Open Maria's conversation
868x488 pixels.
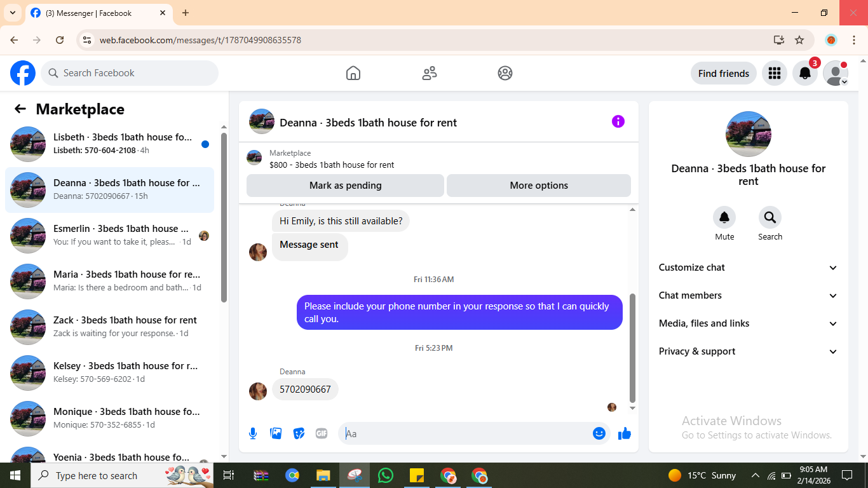[x=110, y=281]
